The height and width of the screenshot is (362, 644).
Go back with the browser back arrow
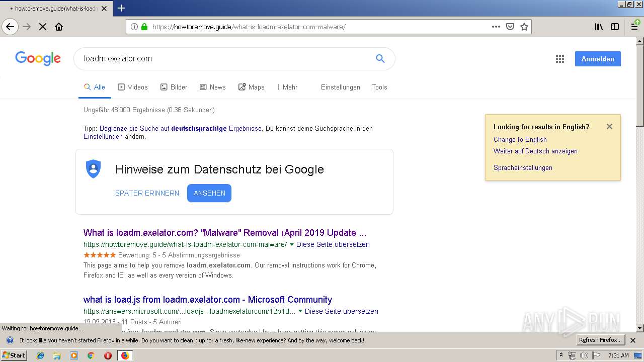(10, 27)
